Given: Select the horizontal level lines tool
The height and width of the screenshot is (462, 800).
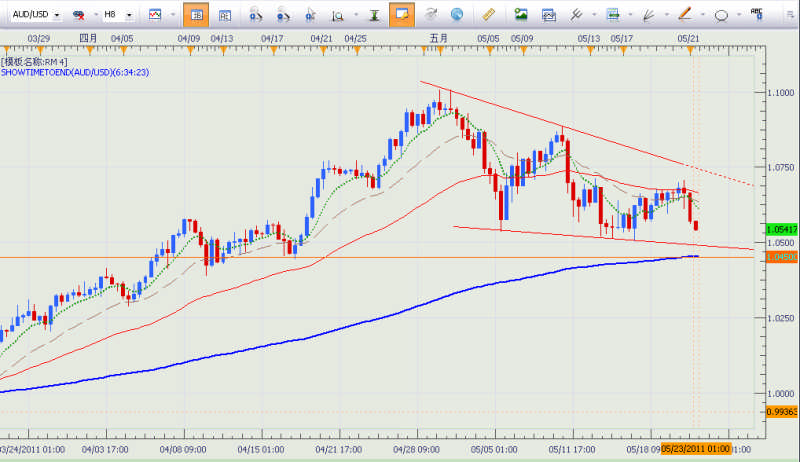Looking at the screenshot, I should click(613, 15).
